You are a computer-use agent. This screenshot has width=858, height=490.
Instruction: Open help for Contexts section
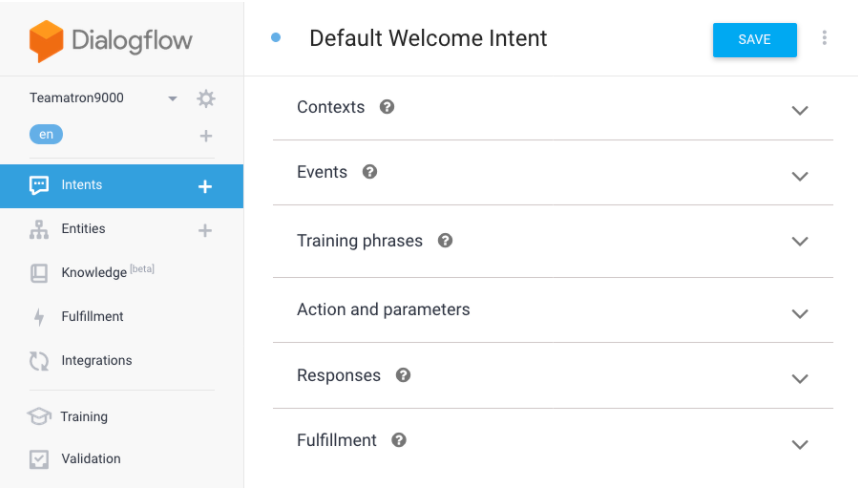click(x=387, y=107)
